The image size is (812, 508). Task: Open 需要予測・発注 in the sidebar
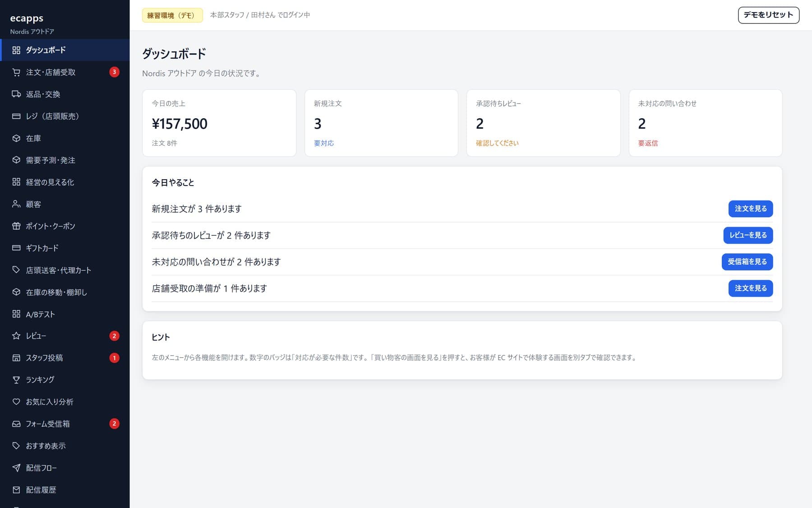click(65, 160)
